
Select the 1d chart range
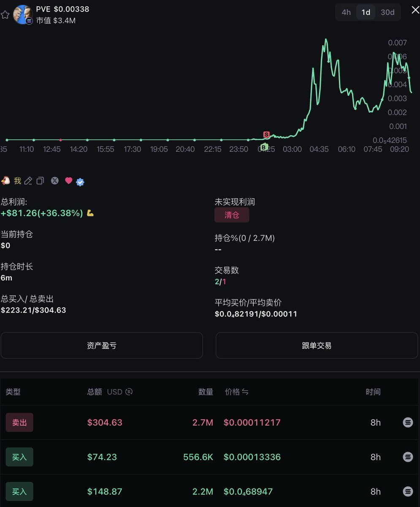(x=366, y=12)
